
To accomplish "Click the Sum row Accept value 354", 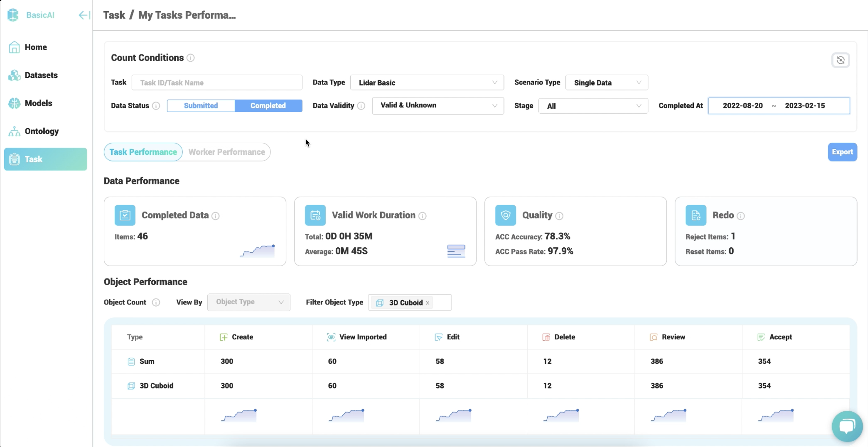I will pos(764,361).
